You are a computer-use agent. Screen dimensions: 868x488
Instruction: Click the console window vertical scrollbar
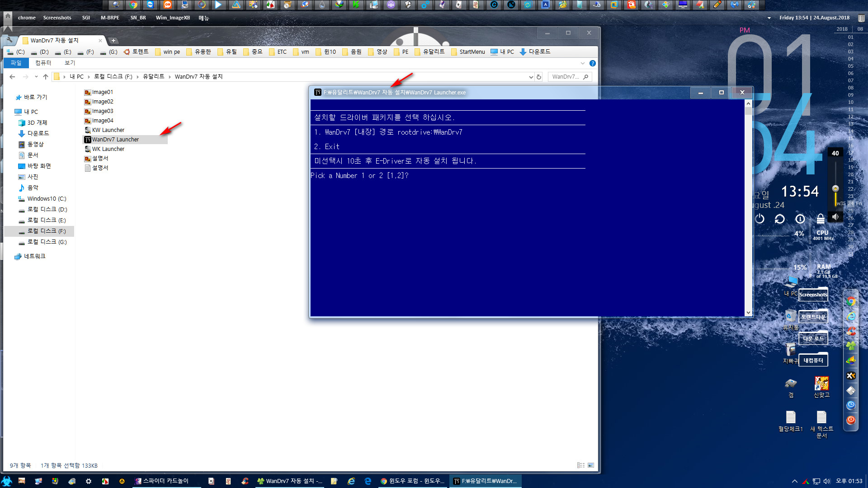point(748,208)
